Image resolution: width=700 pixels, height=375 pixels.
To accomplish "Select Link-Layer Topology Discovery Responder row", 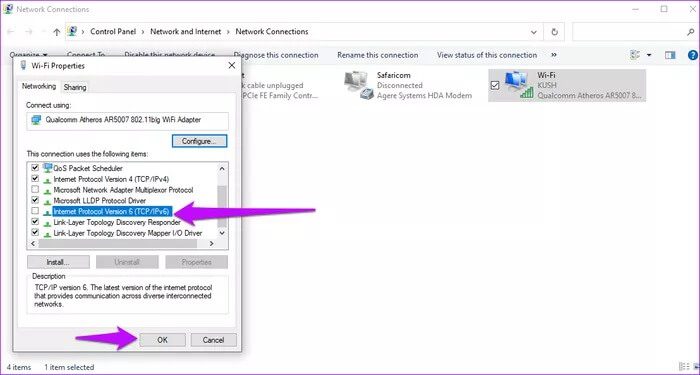I will tap(117, 222).
